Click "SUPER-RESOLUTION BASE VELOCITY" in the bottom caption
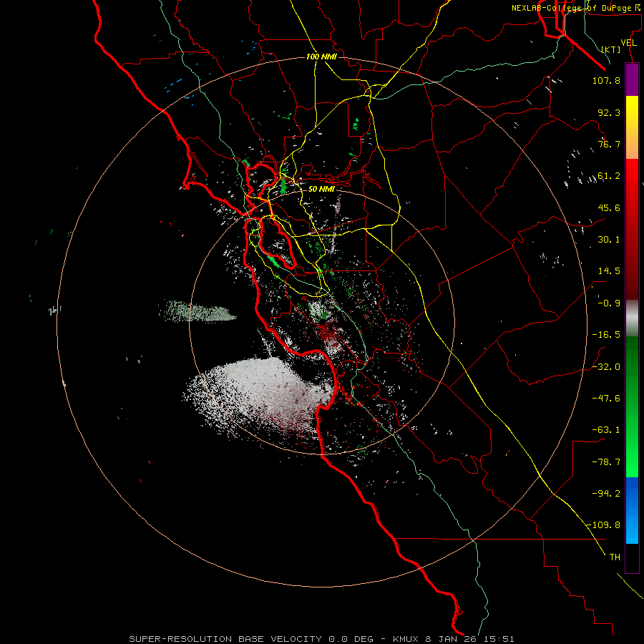Image resolution: width=644 pixels, height=644 pixels. 225,639
